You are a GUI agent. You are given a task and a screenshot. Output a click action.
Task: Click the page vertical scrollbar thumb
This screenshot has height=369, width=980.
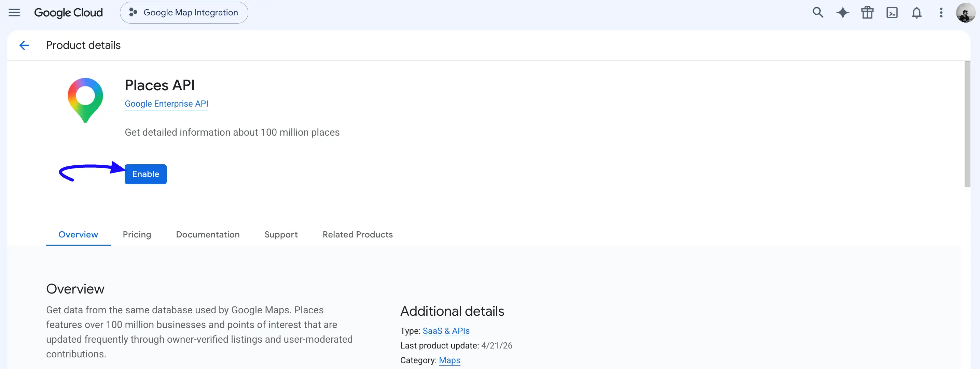[967, 124]
